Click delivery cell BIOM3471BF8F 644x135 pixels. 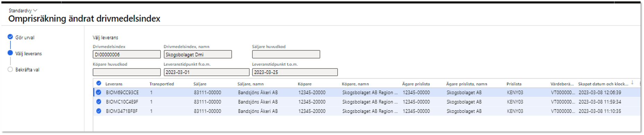pos(122,111)
